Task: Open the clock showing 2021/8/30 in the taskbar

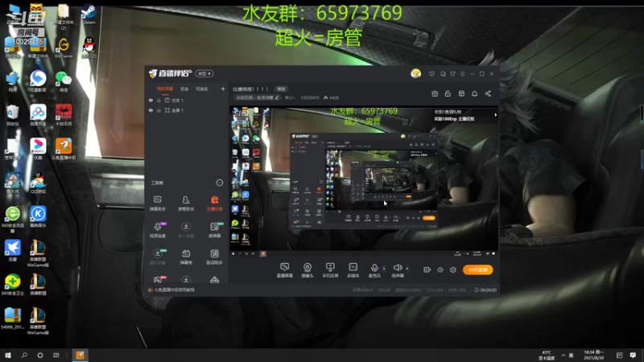Action: [x=594, y=355]
